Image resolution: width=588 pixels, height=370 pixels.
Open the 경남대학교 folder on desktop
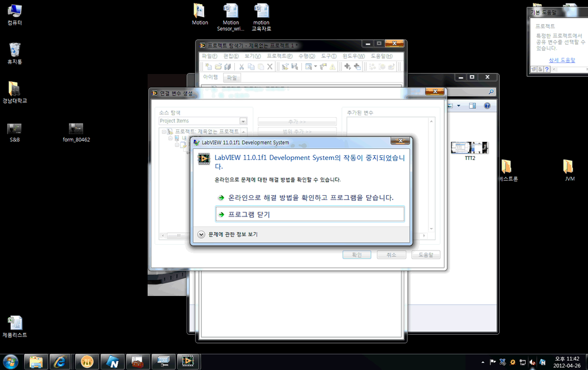click(x=15, y=92)
